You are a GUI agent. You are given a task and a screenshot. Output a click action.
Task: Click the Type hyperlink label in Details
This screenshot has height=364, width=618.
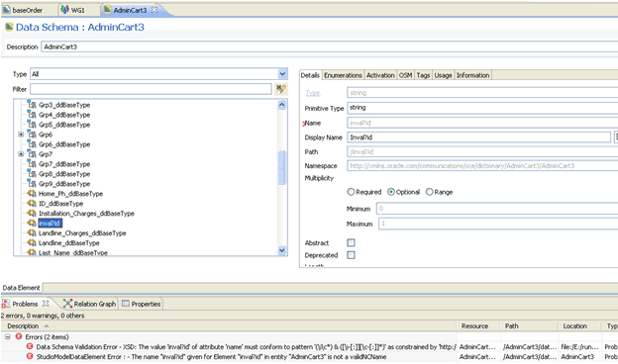point(313,93)
